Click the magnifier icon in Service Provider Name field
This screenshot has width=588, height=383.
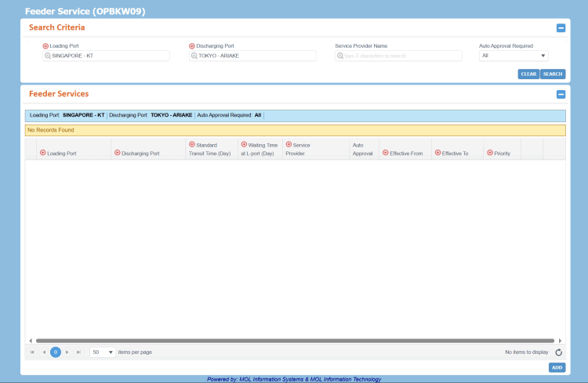tap(340, 56)
